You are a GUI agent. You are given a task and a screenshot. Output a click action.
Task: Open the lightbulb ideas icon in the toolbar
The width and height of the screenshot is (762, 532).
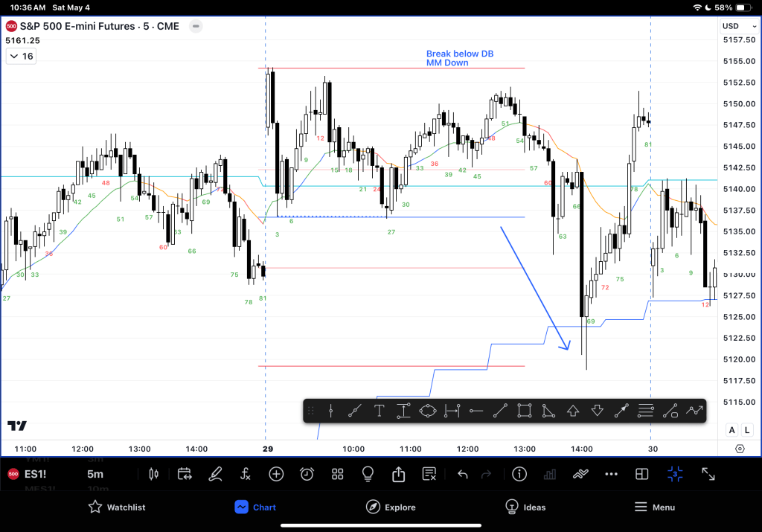point(368,474)
